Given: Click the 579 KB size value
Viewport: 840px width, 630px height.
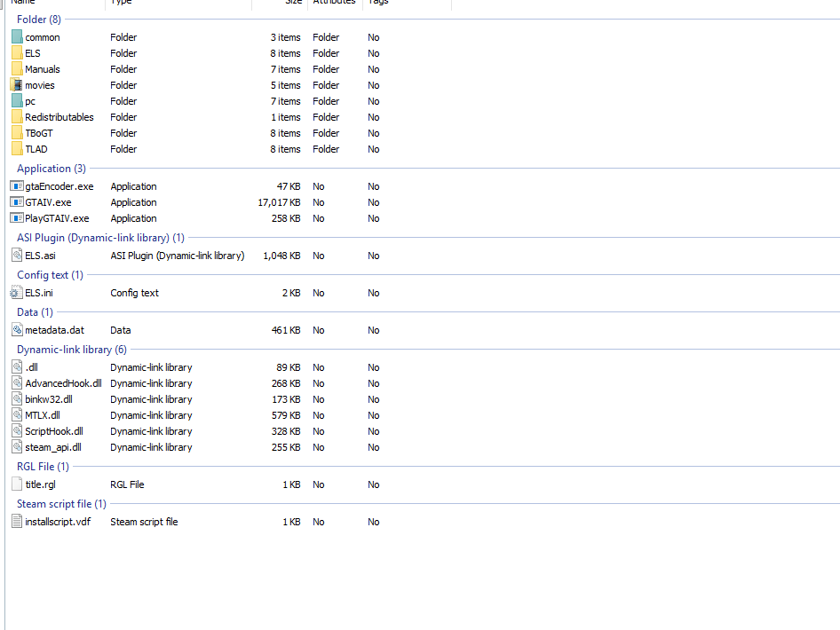Looking at the screenshot, I should click(286, 415).
